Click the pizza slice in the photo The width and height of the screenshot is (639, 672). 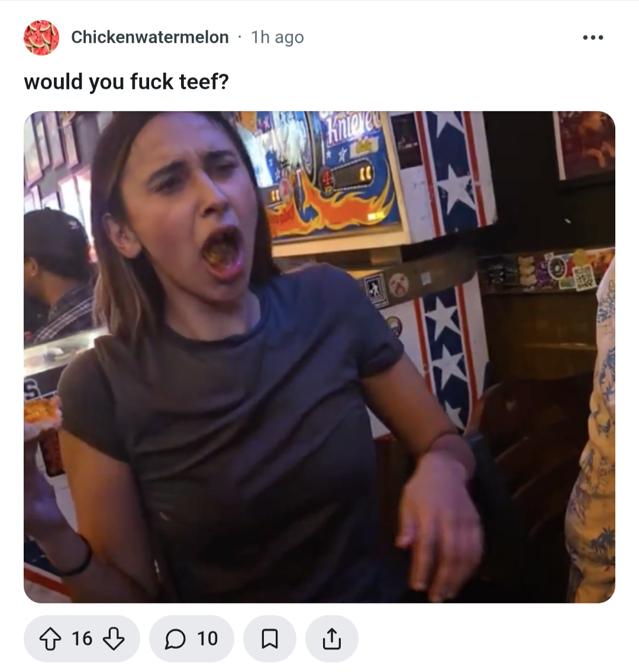[42, 412]
